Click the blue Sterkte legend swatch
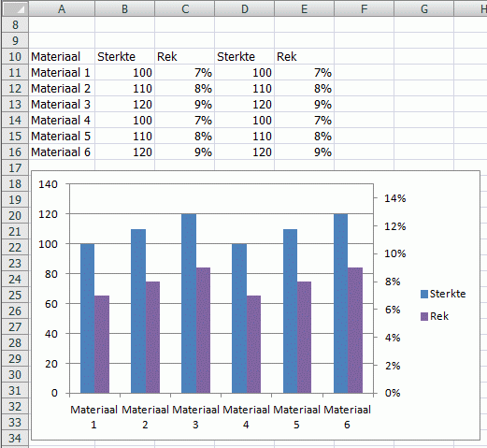The width and height of the screenshot is (487, 448). coord(424,294)
